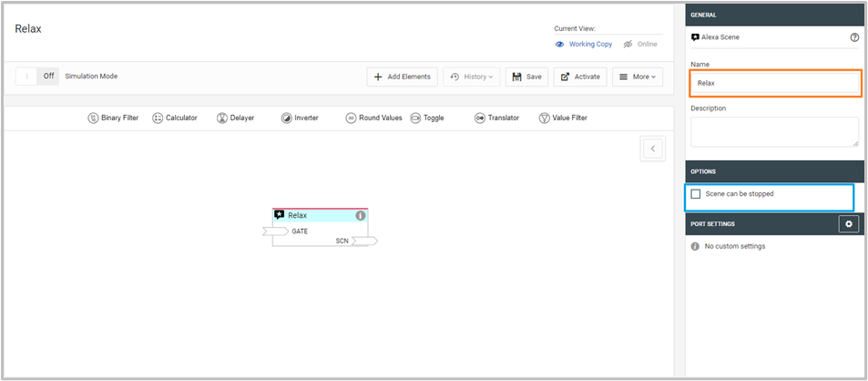
Task: Open the More menu
Action: point(637,77)
